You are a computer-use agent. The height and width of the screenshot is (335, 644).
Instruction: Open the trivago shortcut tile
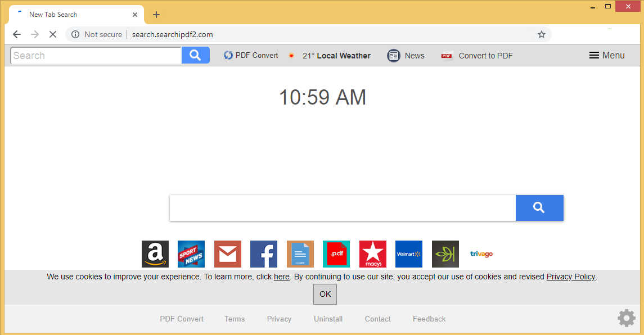pos(481,254)
